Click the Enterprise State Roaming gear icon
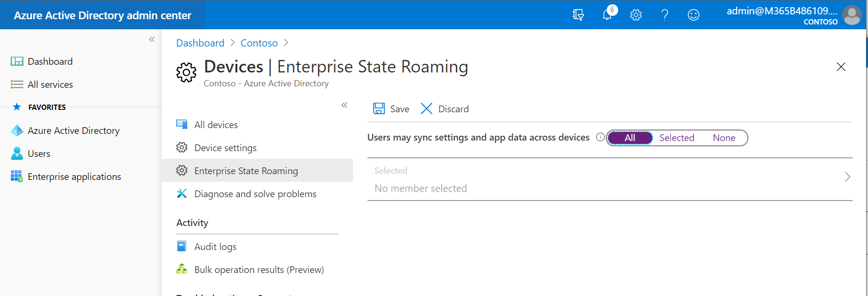The width and height of the screenshot is (868, 296). (x=182, y=170)
